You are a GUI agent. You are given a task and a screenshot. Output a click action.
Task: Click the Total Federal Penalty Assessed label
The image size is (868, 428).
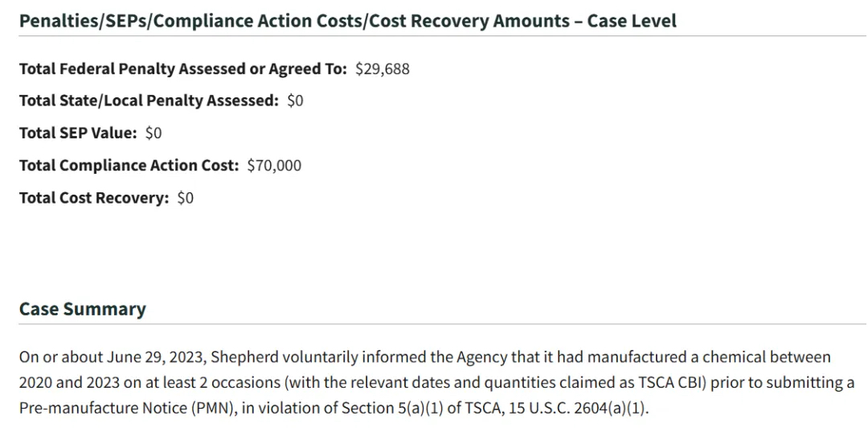pyautogui.click(x=183, y=69)
